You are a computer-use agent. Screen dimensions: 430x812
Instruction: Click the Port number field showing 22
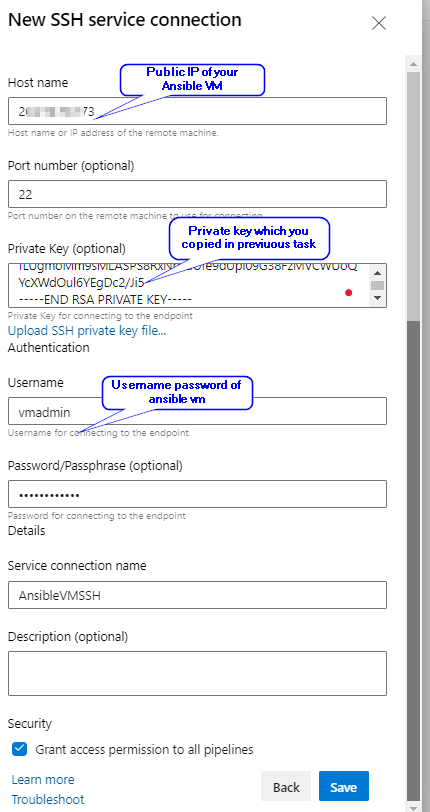(197, 194)
